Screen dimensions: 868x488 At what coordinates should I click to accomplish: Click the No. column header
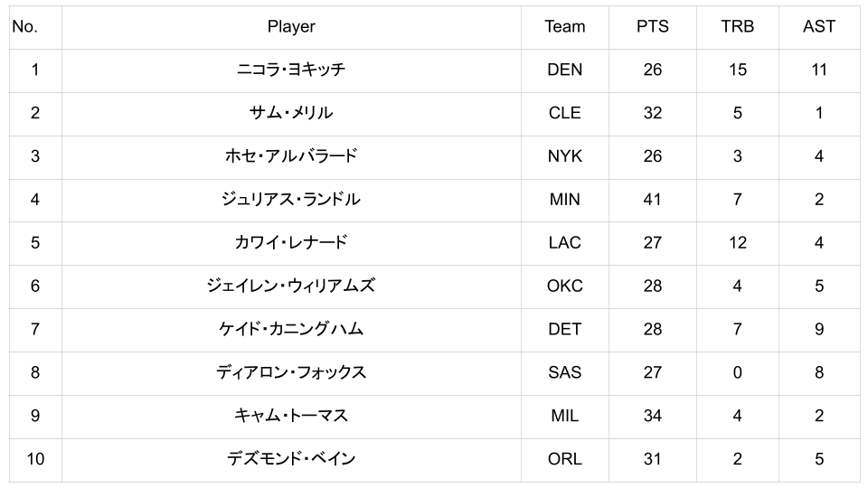pos(25,27)
